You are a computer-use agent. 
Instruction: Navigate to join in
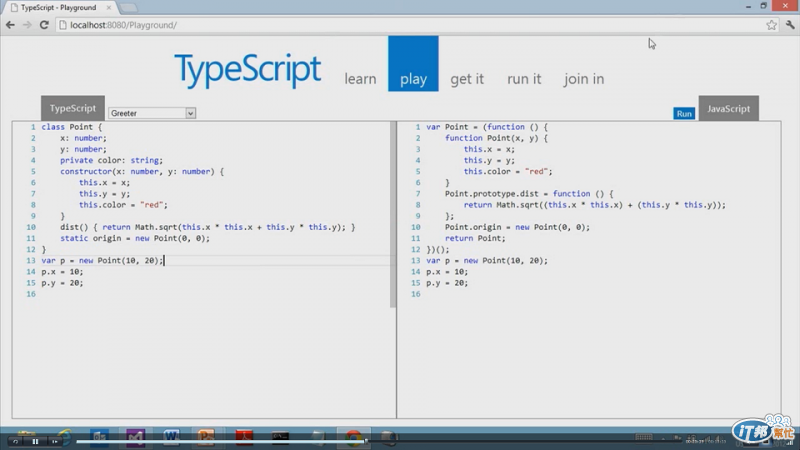tap(584, 79)
